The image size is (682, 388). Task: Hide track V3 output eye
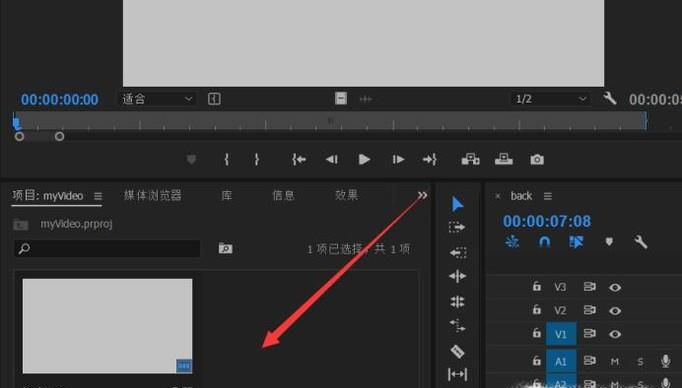[615, 287]
